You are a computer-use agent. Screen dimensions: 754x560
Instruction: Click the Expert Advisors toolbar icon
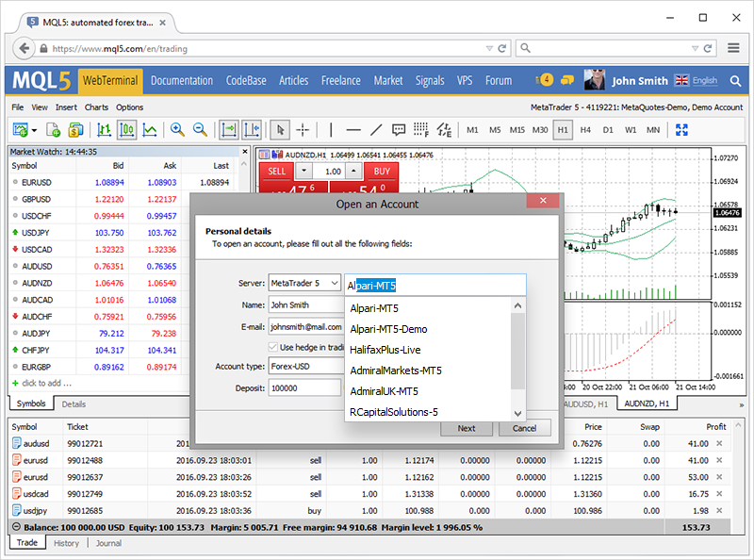446,131
